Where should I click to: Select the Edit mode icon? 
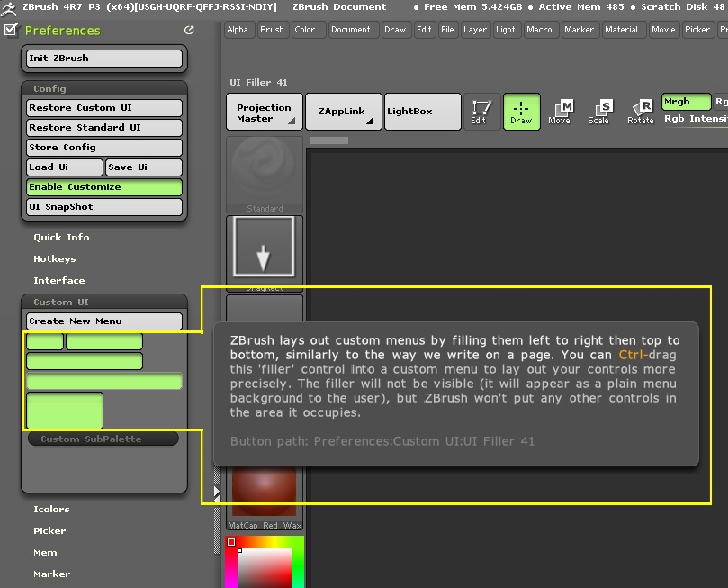(481, 112)
